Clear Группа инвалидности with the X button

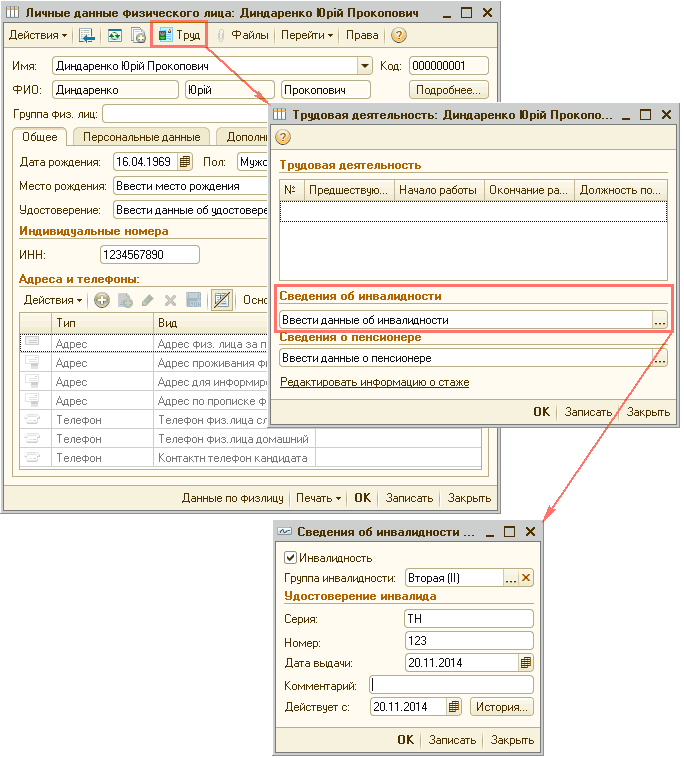click(526, 578)
